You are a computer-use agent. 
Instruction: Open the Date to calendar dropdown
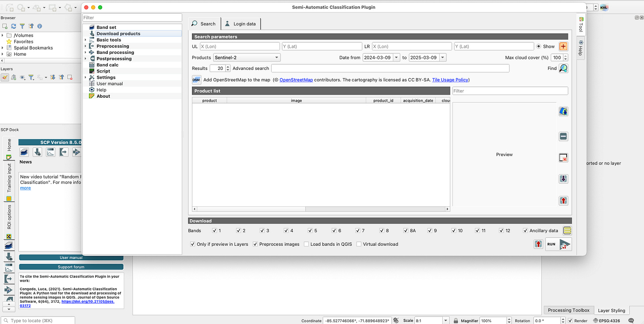[x=443, y=57]
